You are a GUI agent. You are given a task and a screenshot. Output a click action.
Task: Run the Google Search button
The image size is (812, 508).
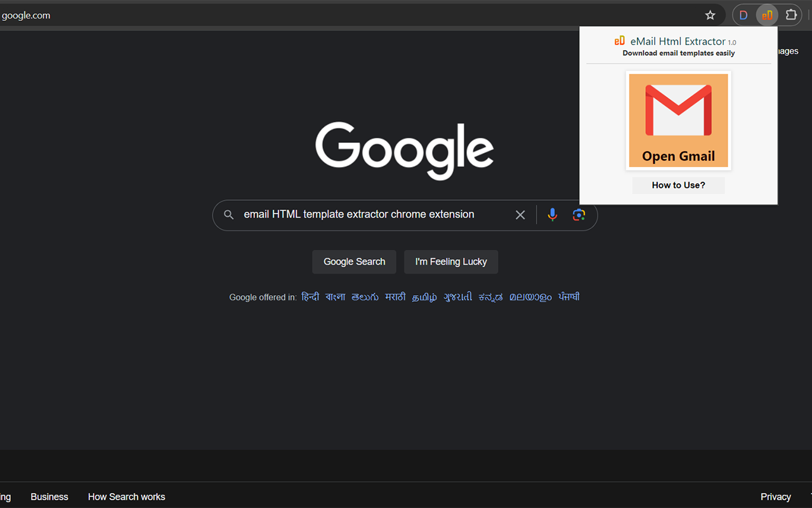coord(354,262)
